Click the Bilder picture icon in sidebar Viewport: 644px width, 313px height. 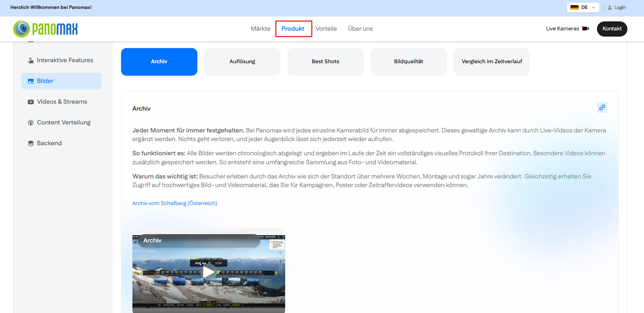point(31,81)
